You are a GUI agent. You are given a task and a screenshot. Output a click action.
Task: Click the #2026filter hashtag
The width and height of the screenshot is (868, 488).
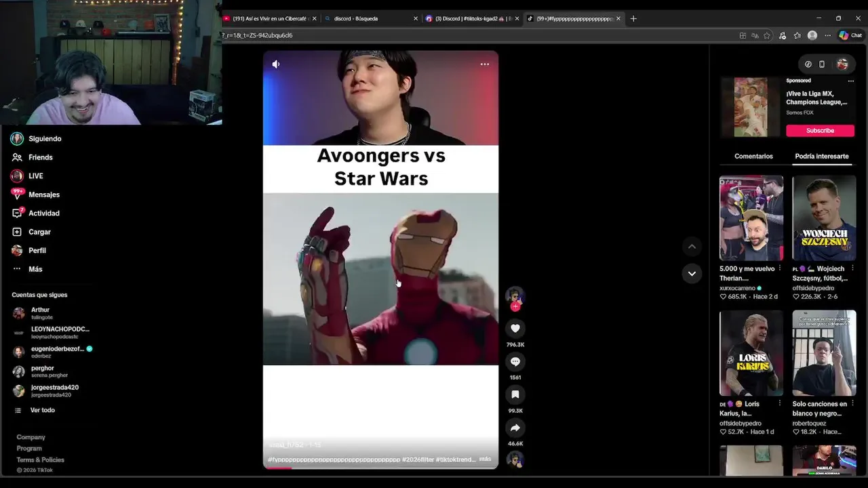tap(418, 460)
